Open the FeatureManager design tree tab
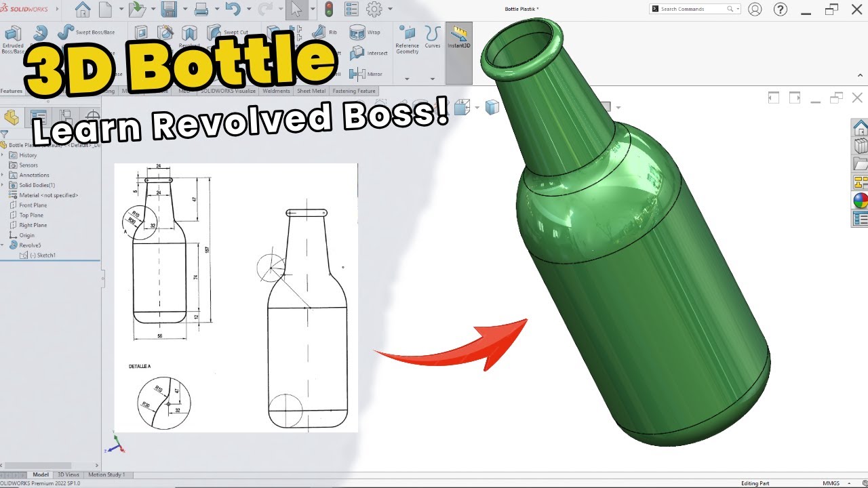 (x=12, y=116)
